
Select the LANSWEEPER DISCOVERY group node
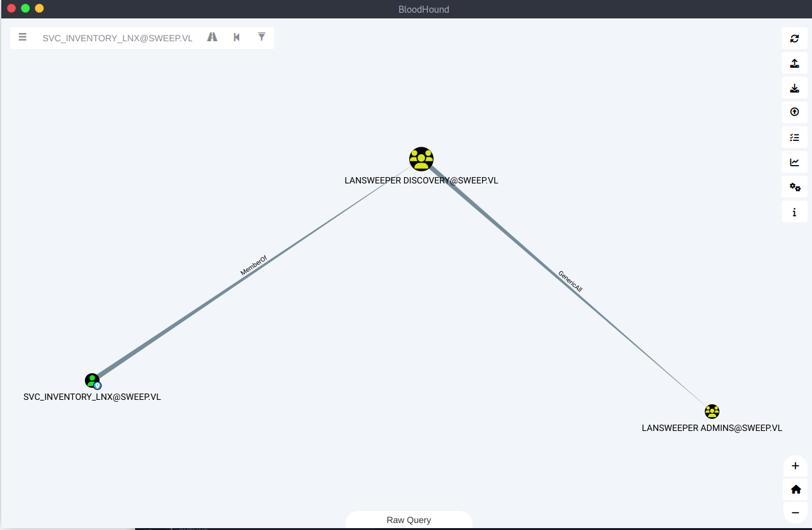tap(421, 159)
